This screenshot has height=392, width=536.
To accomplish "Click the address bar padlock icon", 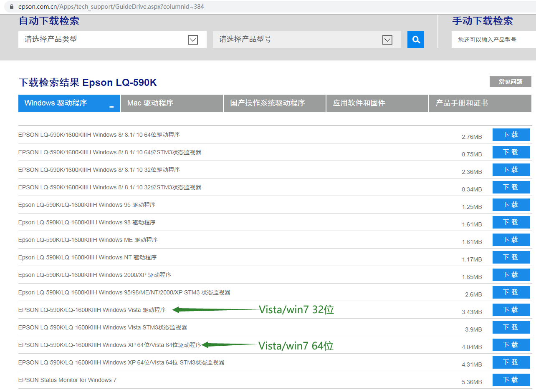I will click(12, 7).
